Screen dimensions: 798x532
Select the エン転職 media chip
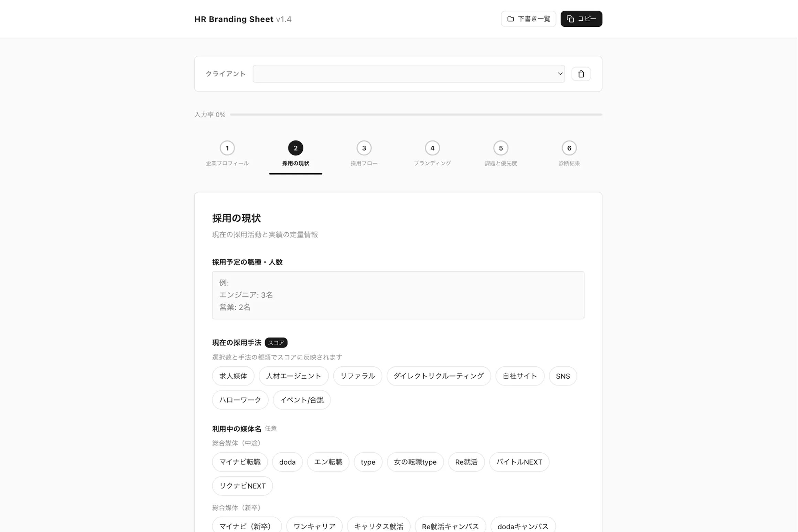[x=328, y=462]
